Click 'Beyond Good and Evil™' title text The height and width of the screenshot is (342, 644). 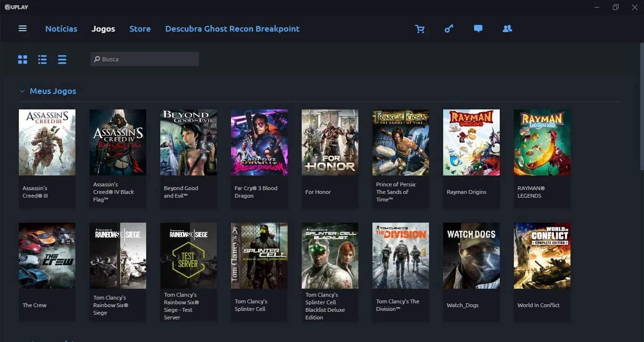tap(181, 192)
